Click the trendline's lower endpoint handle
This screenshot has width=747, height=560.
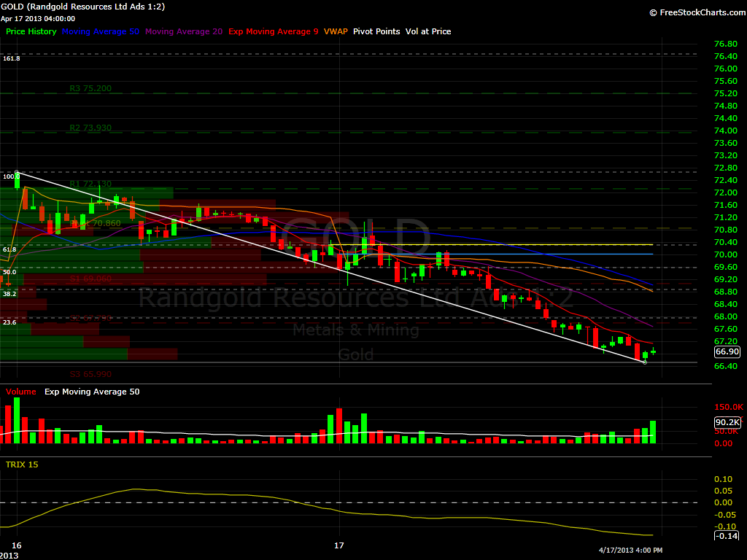[x=645, y=362]
